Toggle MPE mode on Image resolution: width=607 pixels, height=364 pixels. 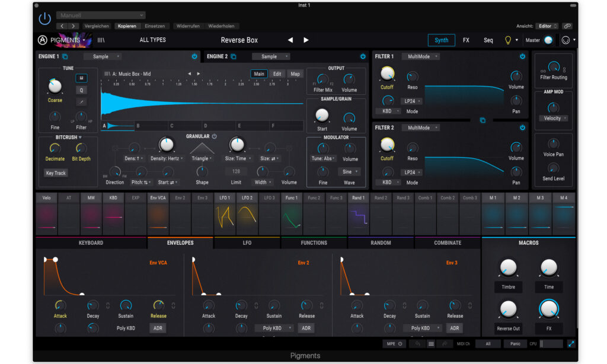(394, 343)
